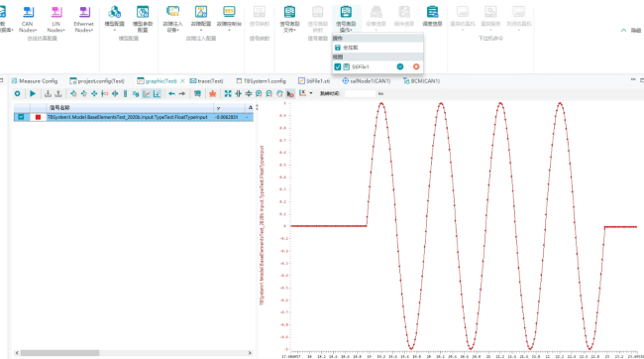Switch to the BCM(CAN1) tab
The height and width of the screenshot is (359, 644).
(x=421, y=81)
